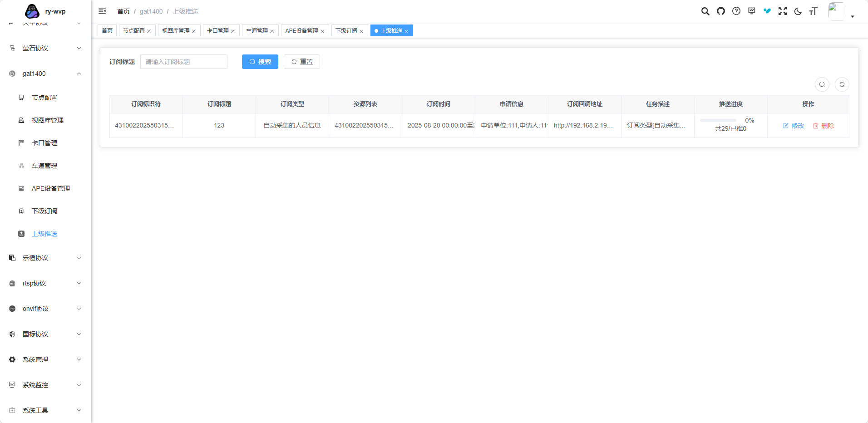Open 视图库管理 in the sidebar

(x=47, y=120)
